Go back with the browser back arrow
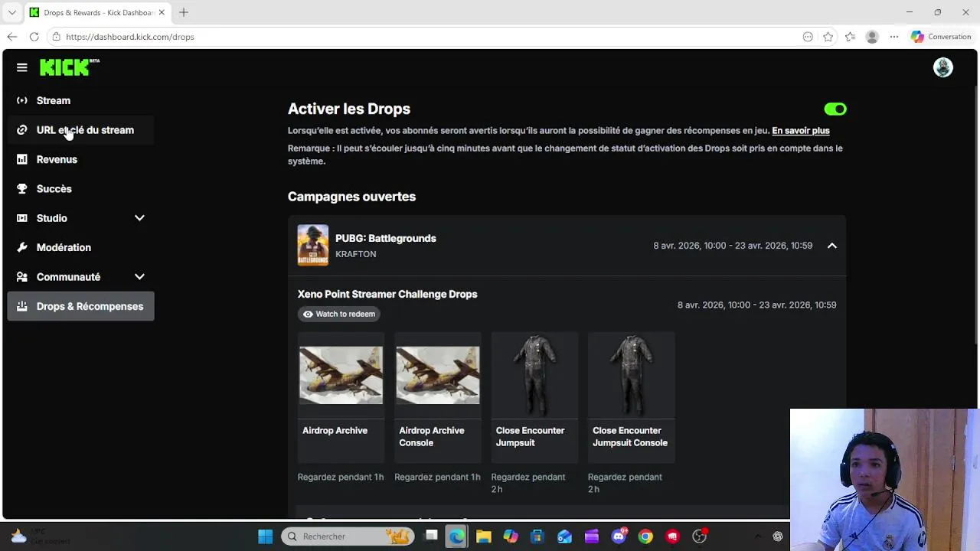980x551 pixels. tap(12, 37)
